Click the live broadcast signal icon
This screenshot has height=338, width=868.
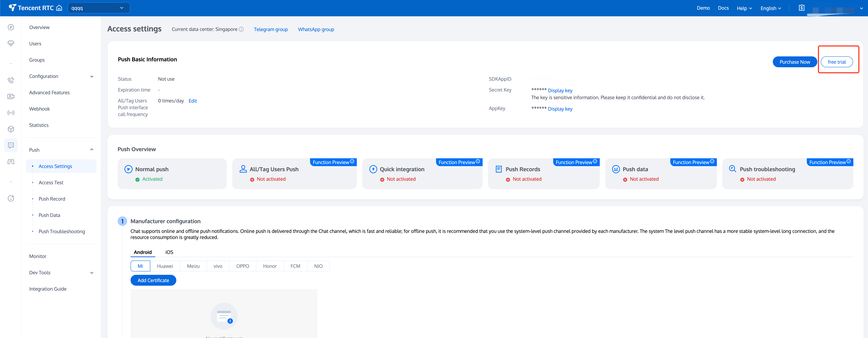pos(11,113)
